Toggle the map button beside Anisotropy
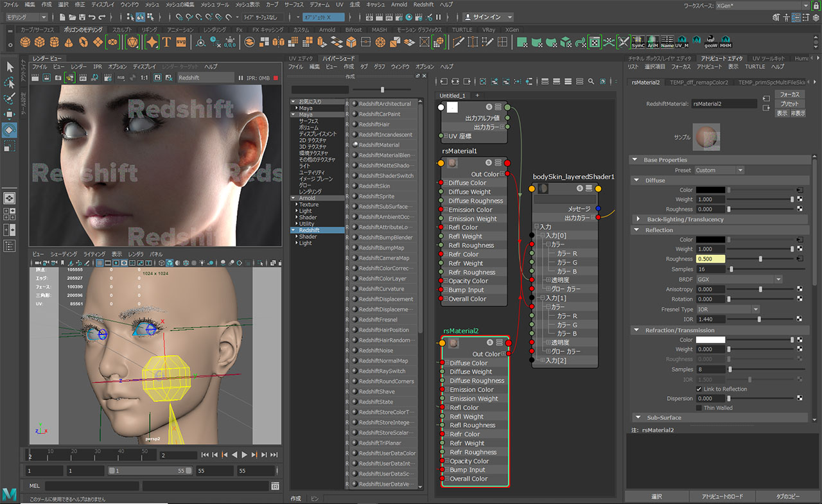Image resolution: width=822 pixels, height=504 pixels. 800,290
